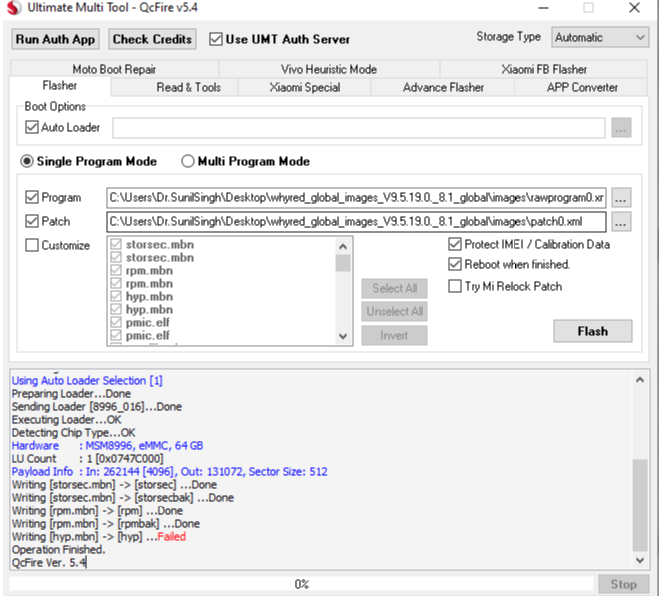Click the Stop button
659x596 pixels.
coord(623,584)
